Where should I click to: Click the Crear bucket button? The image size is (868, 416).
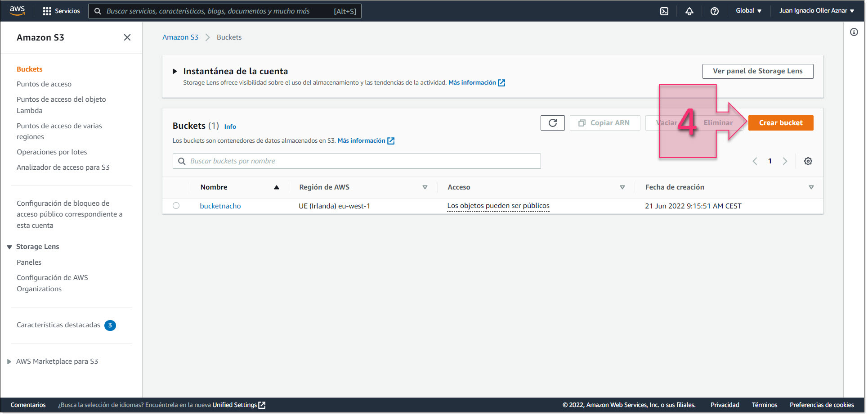tap(781, 122)
